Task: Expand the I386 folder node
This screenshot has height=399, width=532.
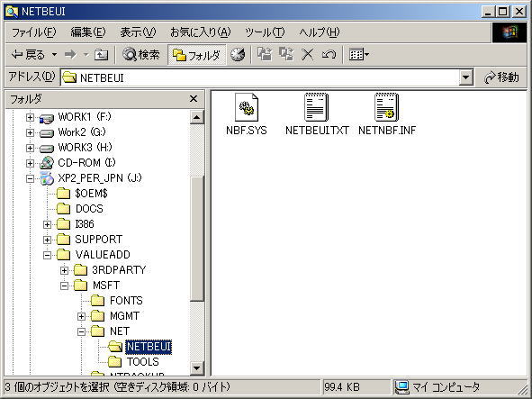Action: tap(47, 224)
